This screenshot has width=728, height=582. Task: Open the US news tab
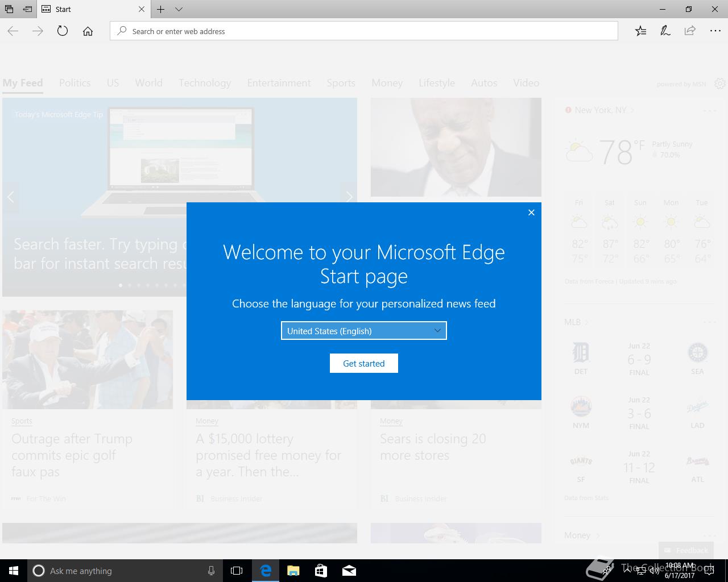pyautogui.click(x=113, y=83)
